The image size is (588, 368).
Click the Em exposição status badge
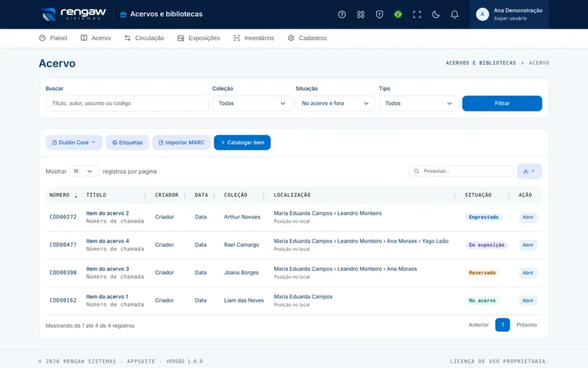pos(486,245)
